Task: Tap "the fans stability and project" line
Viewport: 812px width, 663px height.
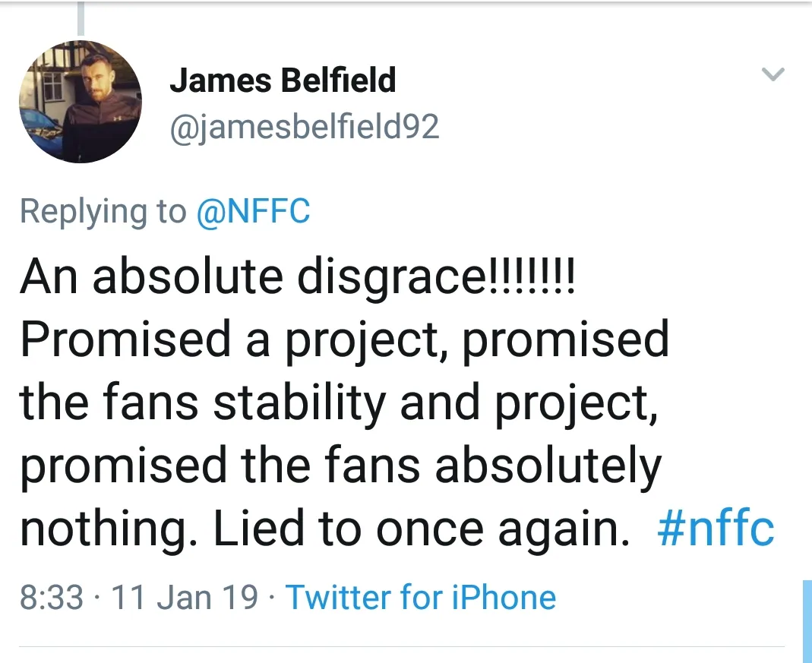Action: click(x=338, y=403)
